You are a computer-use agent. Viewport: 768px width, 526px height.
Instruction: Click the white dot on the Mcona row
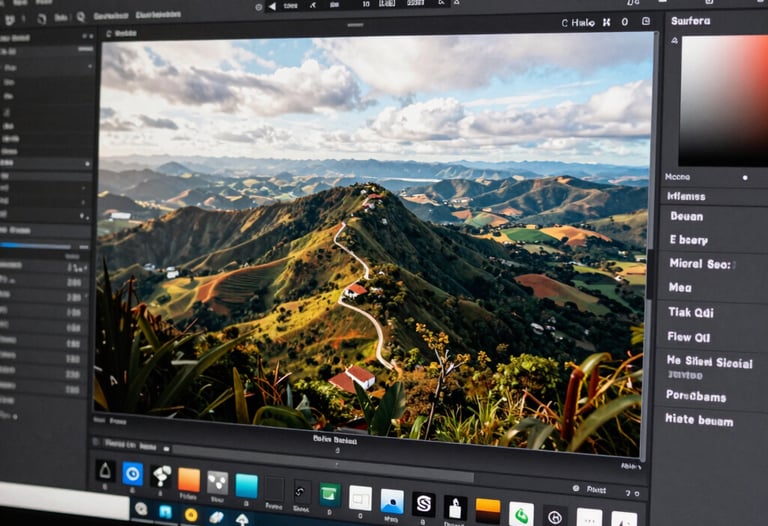point(745,178)
